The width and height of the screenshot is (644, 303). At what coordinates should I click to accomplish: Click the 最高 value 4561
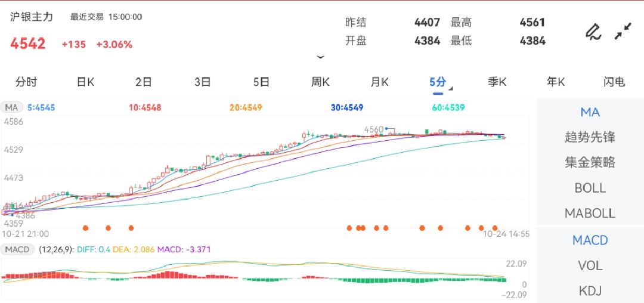532,22
